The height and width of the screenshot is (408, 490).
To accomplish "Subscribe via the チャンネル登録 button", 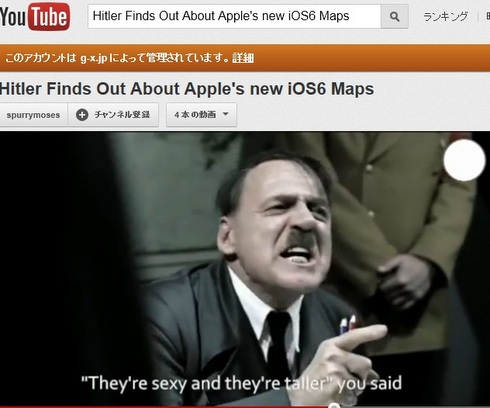I will [113, 115].
